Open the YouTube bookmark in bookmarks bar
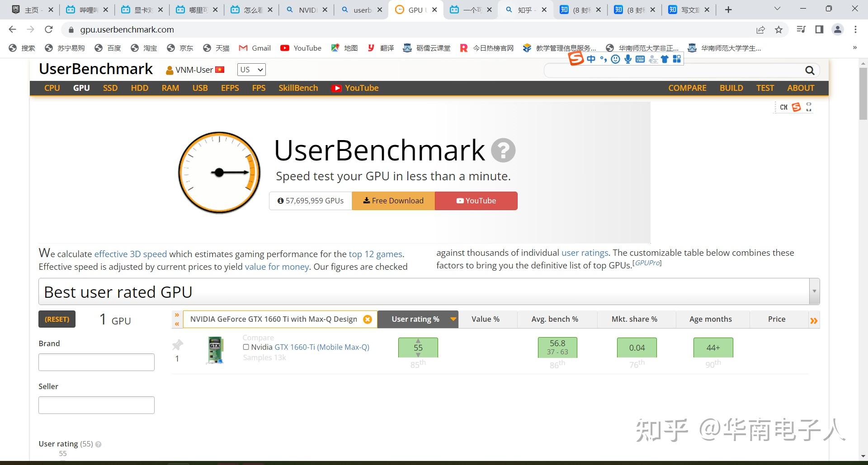This screenshot has height=465, width=868. [301, 48]
